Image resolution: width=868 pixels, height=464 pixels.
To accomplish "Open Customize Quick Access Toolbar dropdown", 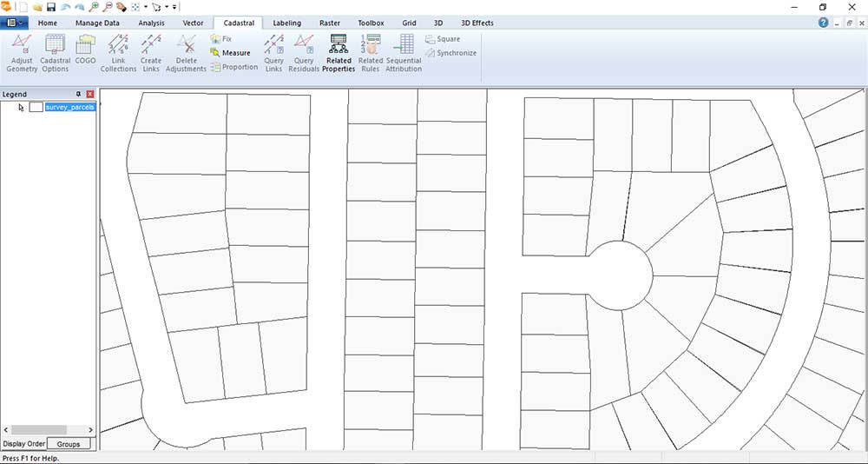I will click(x=174, y=7).
